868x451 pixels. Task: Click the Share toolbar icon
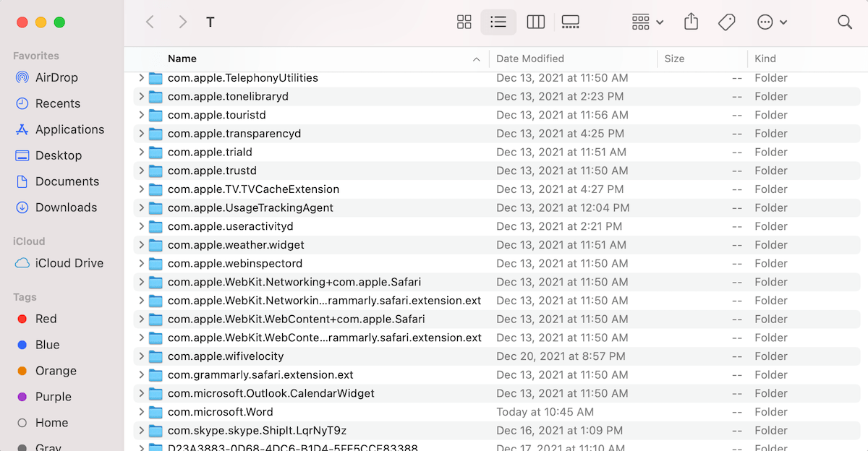tap(691, 22)
